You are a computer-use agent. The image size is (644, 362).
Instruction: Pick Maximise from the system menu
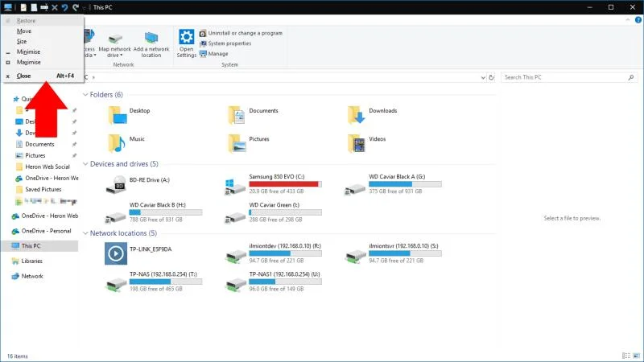click(x=43, y=63)
